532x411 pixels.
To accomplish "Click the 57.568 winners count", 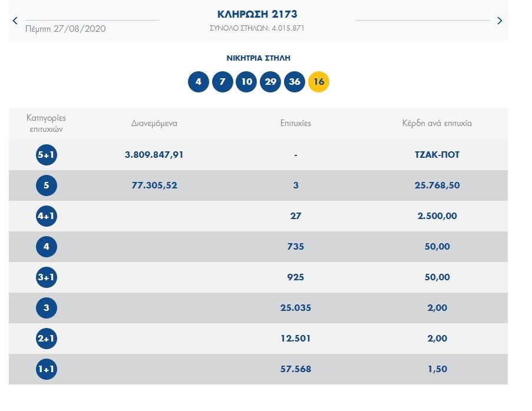I will [x=295, y=369].
